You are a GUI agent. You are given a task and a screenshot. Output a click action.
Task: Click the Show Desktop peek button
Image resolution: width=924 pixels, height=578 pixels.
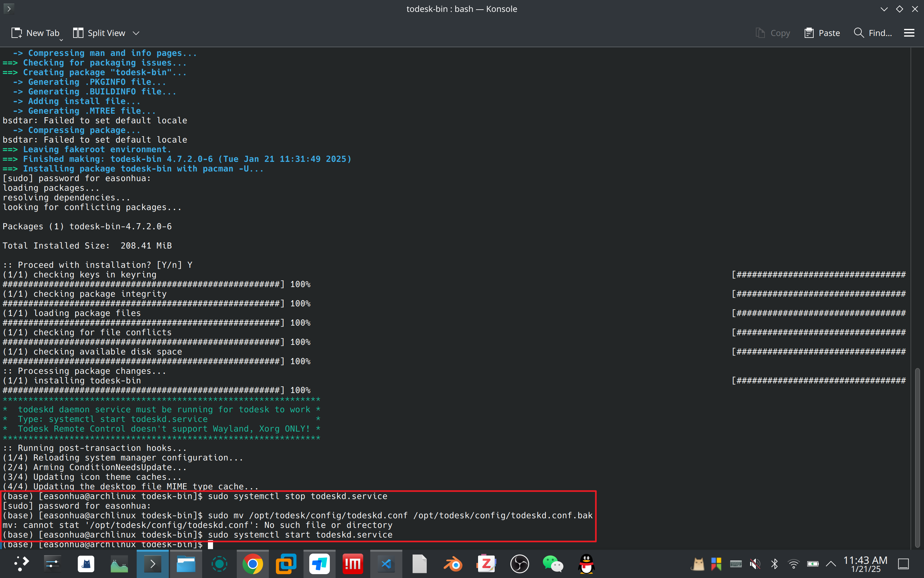903,564
